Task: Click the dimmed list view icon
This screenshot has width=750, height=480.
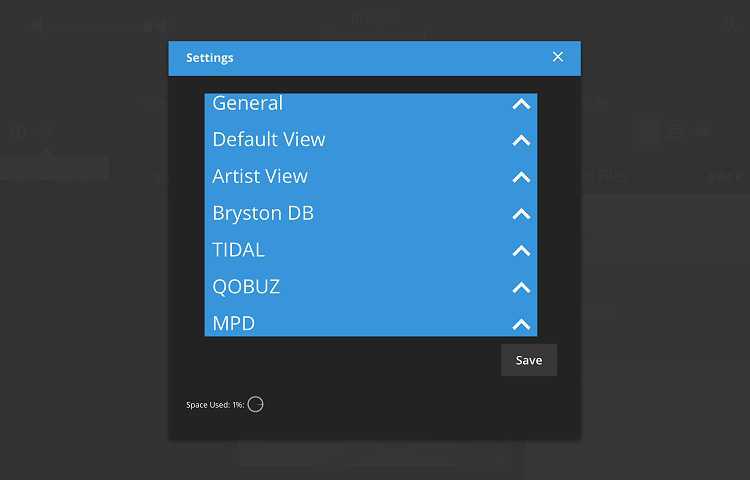Action: 675,131
